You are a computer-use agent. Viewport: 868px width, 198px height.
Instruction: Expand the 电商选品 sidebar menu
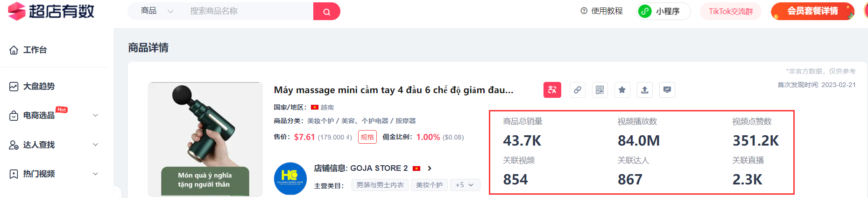54,115
